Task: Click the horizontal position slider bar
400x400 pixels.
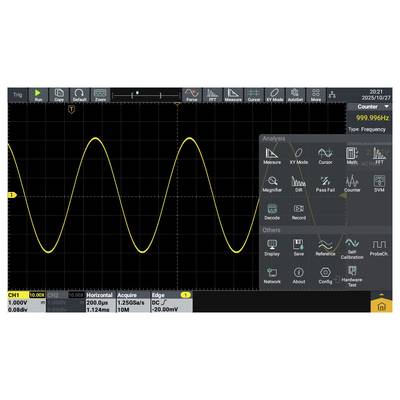Action: point(146,96)
